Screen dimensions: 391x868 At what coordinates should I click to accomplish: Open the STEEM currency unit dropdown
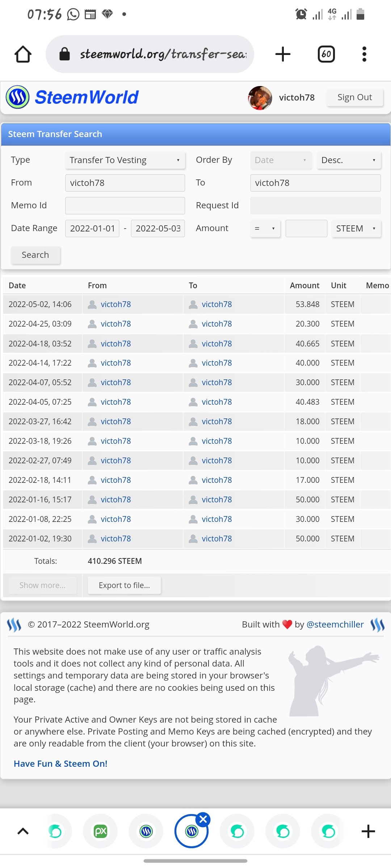pos(356,229)
